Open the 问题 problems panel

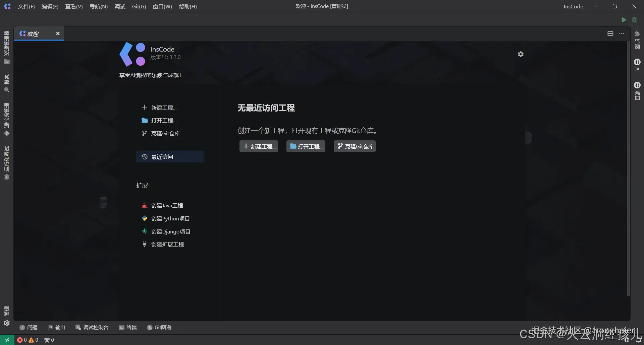click(x=29, y=328)
